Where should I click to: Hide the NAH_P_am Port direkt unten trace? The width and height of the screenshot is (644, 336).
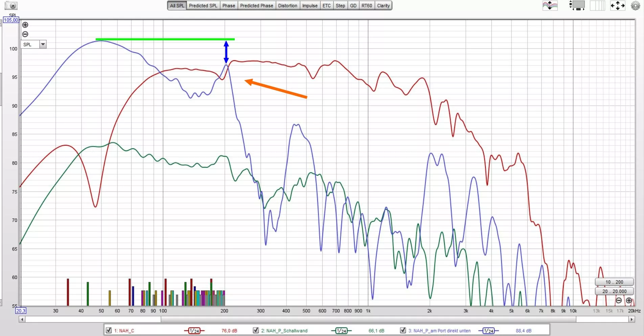(x=403, y=330)
